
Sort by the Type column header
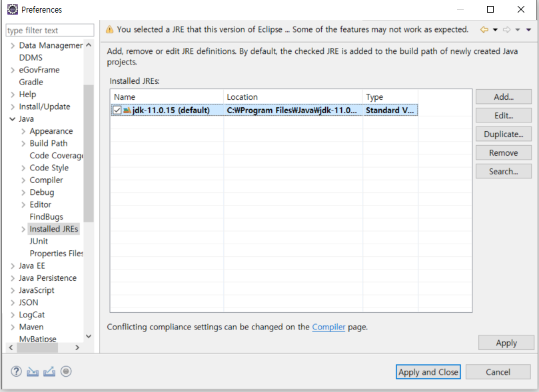tap(390, 97)
